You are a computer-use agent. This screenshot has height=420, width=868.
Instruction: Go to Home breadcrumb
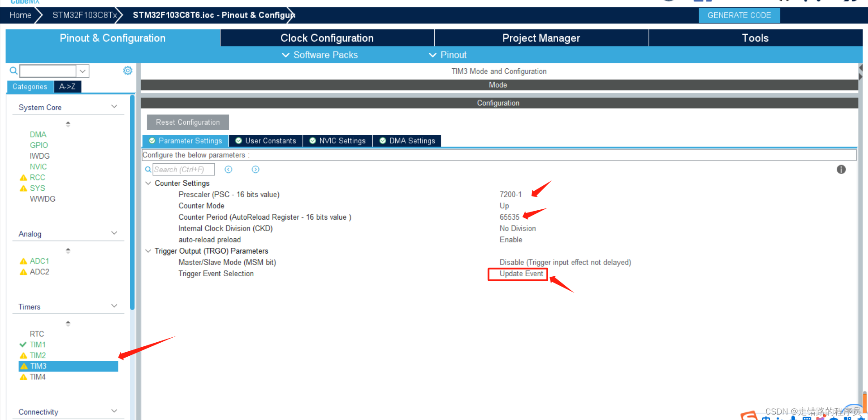pos(20,15)
